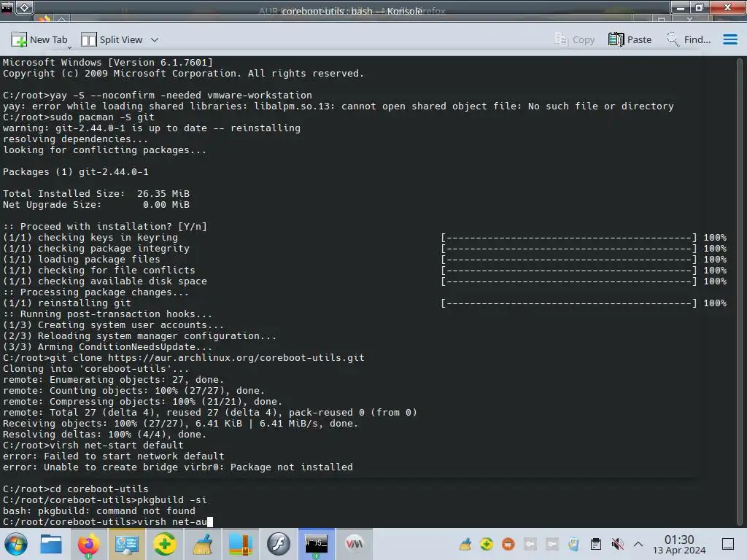Expand the Split View dropdown chevron

pyautogui.click(x=155, y=39)
